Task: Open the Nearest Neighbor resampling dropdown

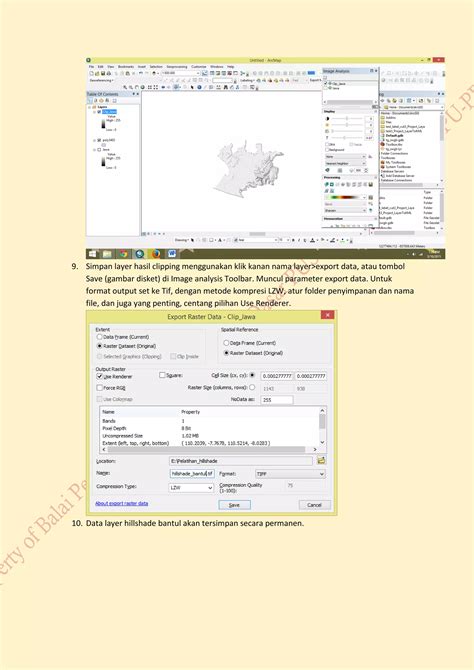Action: tap(346, 164)
